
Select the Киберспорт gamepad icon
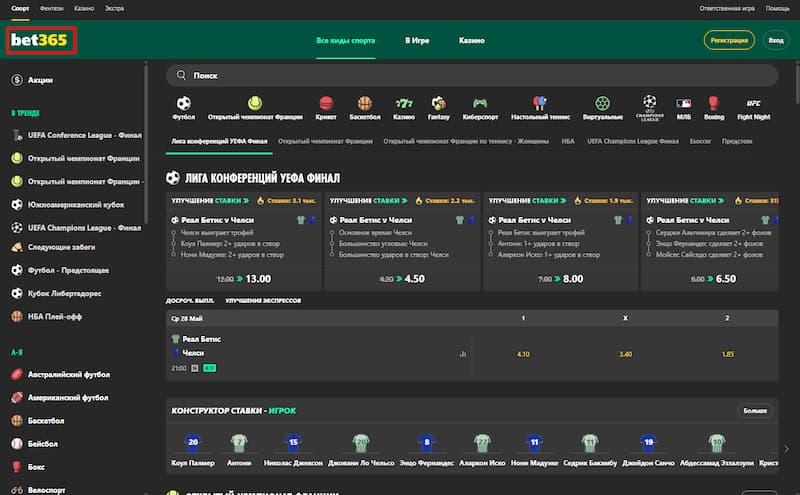480,108
